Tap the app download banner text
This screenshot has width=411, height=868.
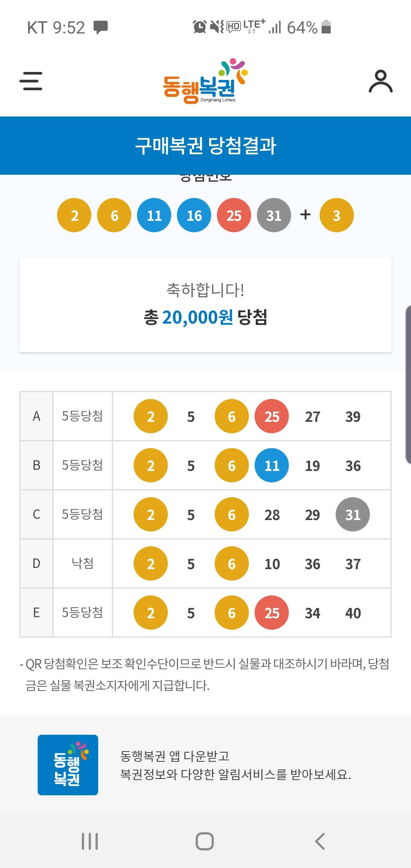[235, 765]
